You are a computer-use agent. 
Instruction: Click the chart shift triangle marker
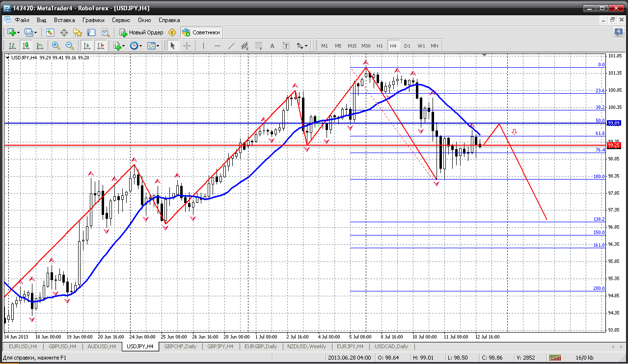point(485,55)
